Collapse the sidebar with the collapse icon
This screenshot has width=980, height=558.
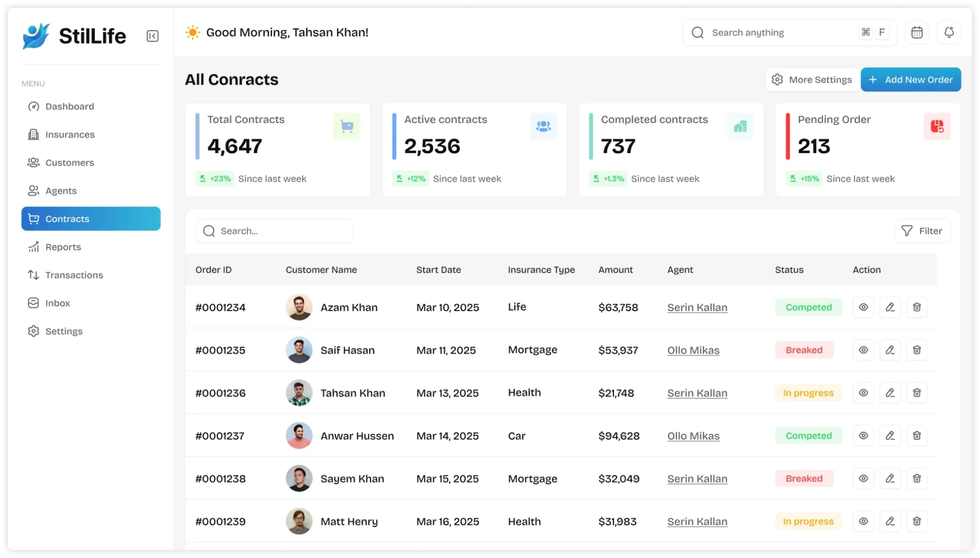152,36
